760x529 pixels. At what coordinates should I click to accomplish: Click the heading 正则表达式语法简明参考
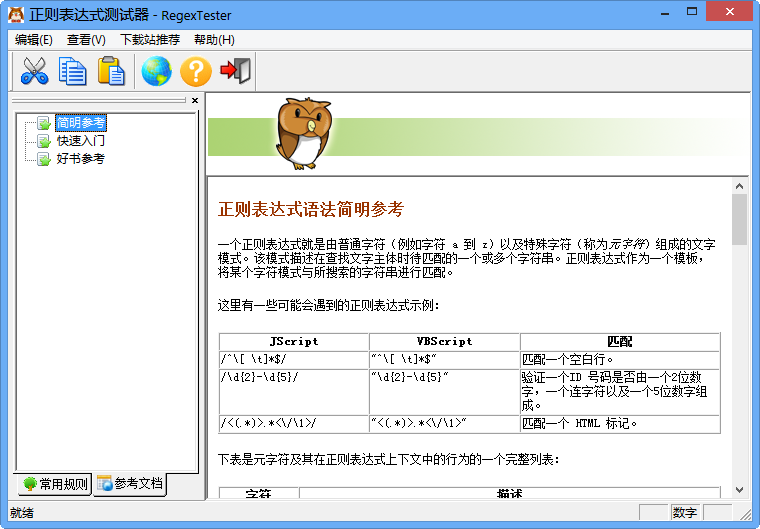click(311, 209)
